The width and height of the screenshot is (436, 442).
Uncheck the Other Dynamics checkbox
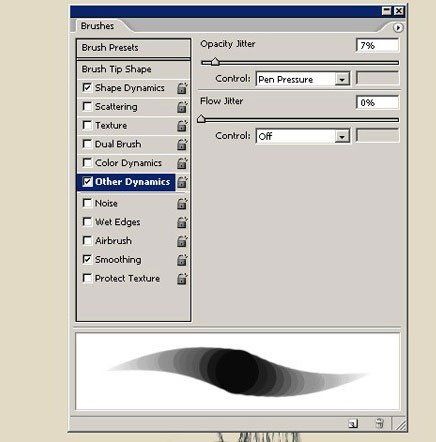(87, 182)
